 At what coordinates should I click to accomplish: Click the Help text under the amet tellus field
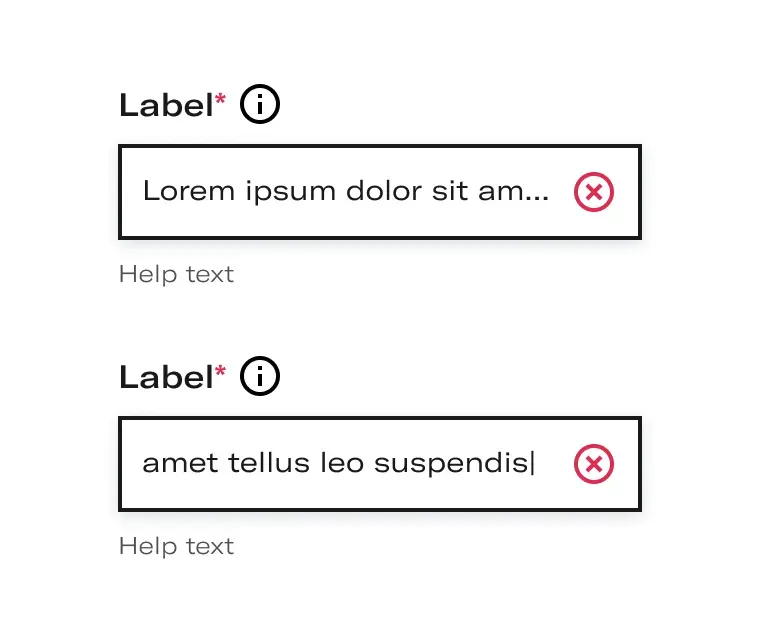coord(176,547)
